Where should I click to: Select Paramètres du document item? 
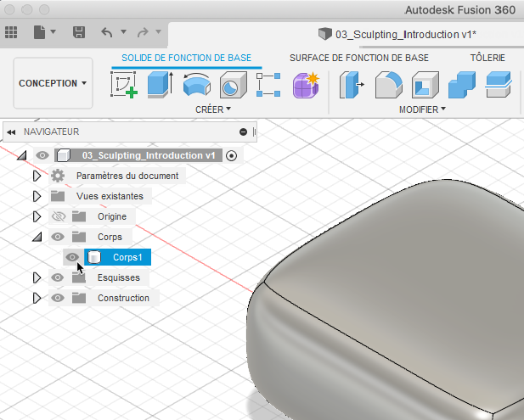click(x=127, y=176)
